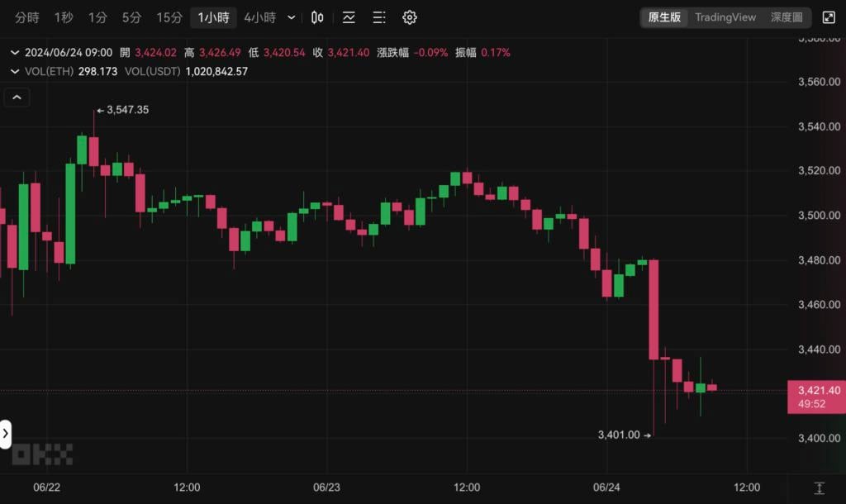Image resolution: width=846 pixels, height=504 pixels.
Task: Switch to the TradingView chart view
Action: point(725,17)
